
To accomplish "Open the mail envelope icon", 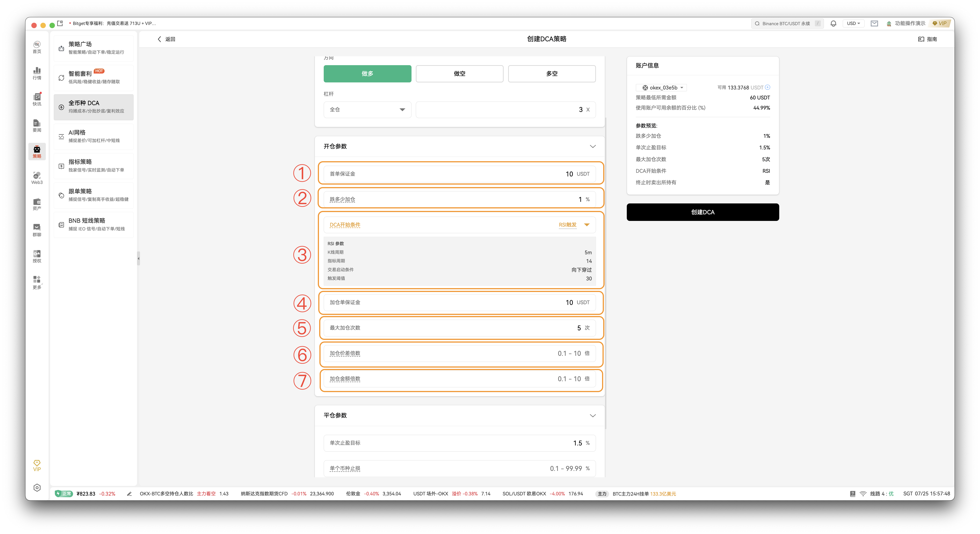I will (x=874, y=24).
